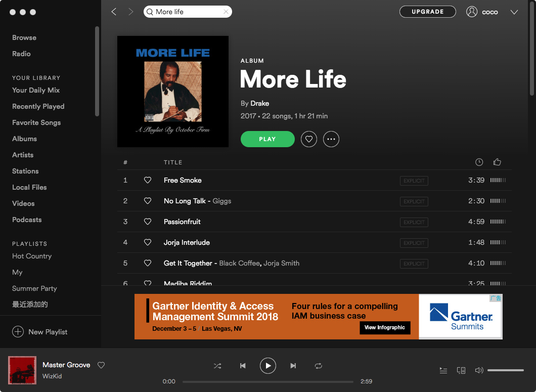536x392 pixels.
Task: Click the More Life album cover
Action: pyautogui.click(x=173, y=92)
